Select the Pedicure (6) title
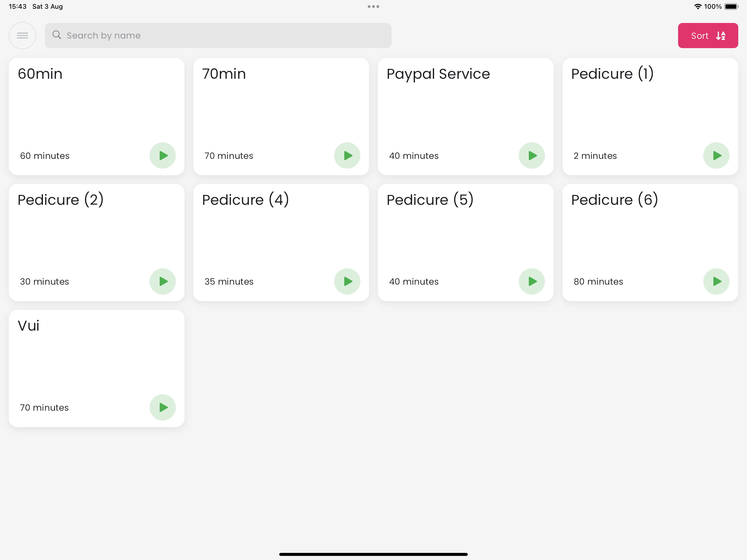Image resolution: width=747 pixels, height=560 pixels. coord(615,200)
